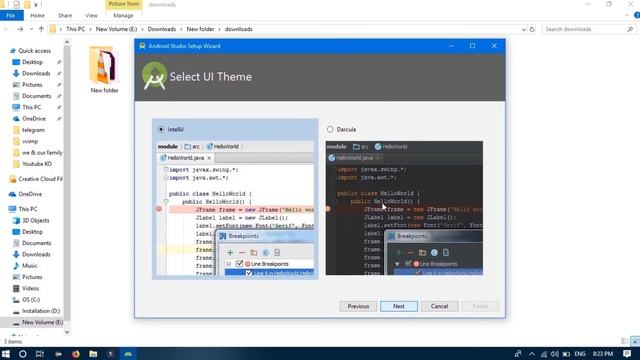Viewport: 640px width, 360px height.
Task: Open the clock showing 8:23 PM
Action: coord(603,354)
